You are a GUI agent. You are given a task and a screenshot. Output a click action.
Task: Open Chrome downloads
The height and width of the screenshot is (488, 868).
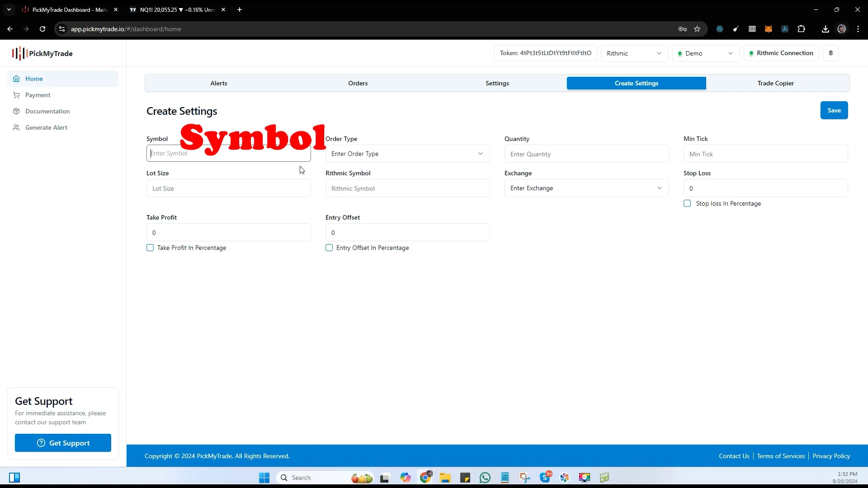coord(826,29)
